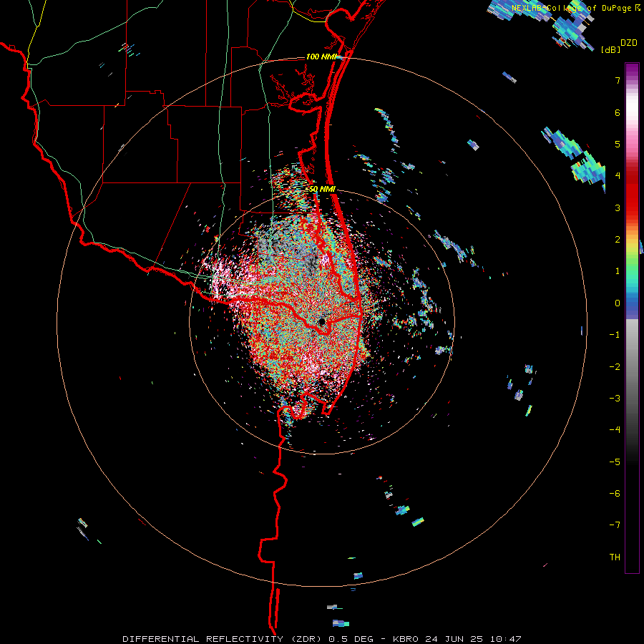Select the "-5" tick on the color scale
This screenshot has height=644, width=644.
(x=615, y=462)
